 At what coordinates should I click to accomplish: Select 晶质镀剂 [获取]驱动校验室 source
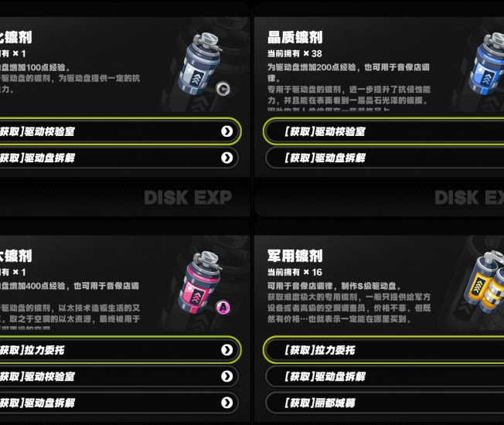pyautogui.click(x=383, y=131)
